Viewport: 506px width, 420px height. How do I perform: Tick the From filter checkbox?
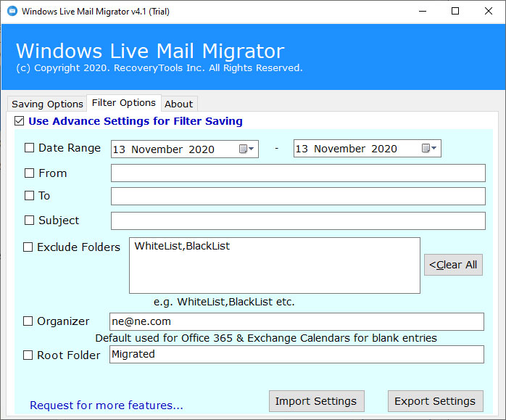click(30, 173)
